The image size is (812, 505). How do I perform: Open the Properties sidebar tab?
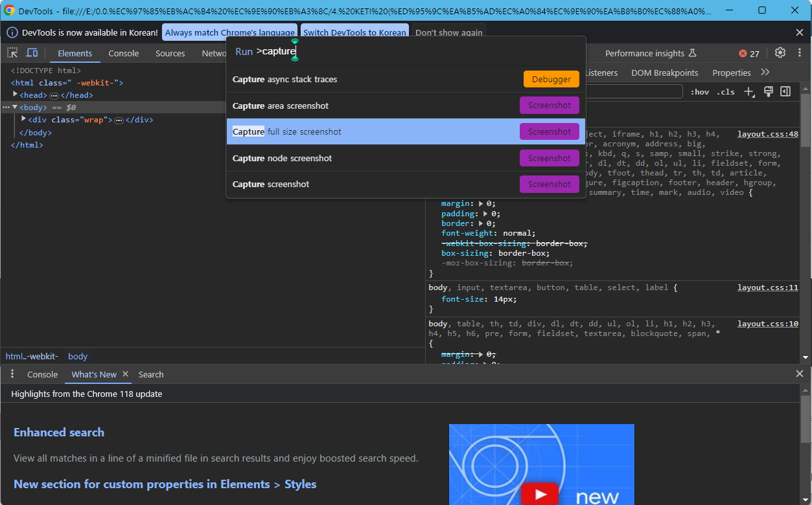tap(732, 73)
